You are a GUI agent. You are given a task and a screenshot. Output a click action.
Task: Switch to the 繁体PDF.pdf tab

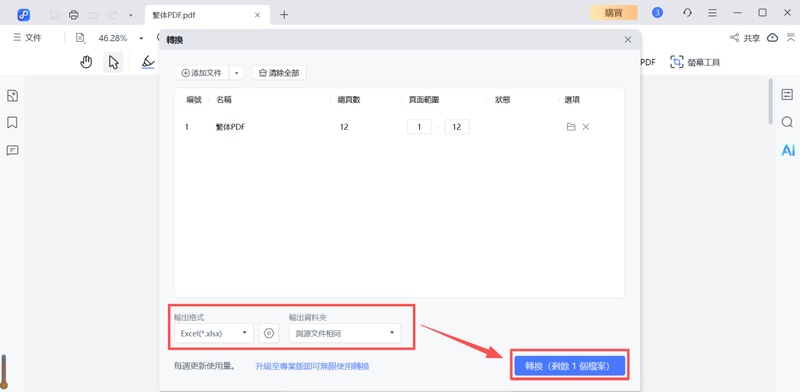coord(207,15)
